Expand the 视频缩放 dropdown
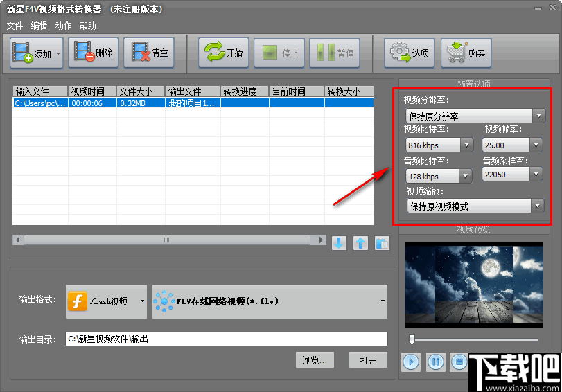The image size is (562, 392). pyautogui.click(x=537, y=206)
